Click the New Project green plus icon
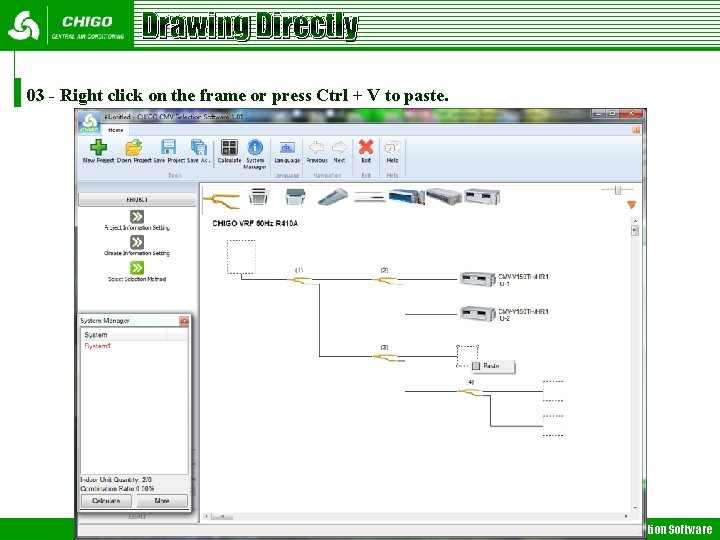Image resolution: width=720 pixels, height=540 pixels. click(x=98, y=147)
